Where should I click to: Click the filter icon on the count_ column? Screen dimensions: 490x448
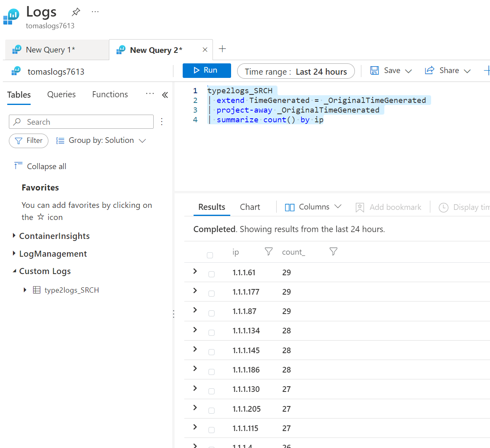(x=333, y=252)
